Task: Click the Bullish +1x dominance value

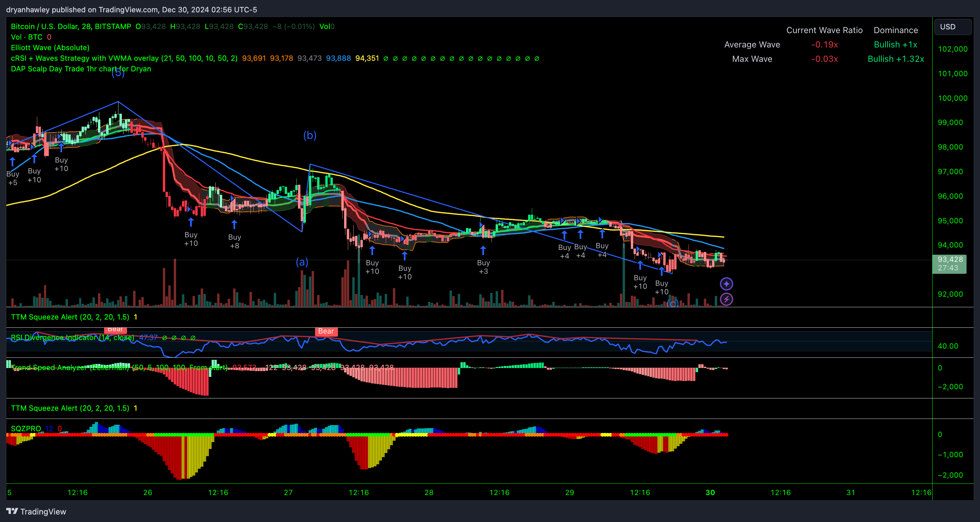Action: (x=896, y=44)
